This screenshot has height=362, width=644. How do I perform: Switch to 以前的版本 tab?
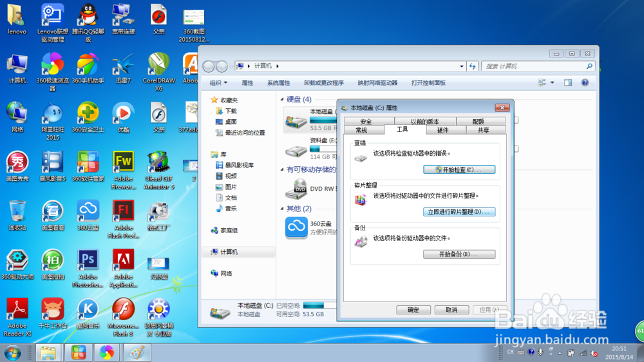(425, 121)
